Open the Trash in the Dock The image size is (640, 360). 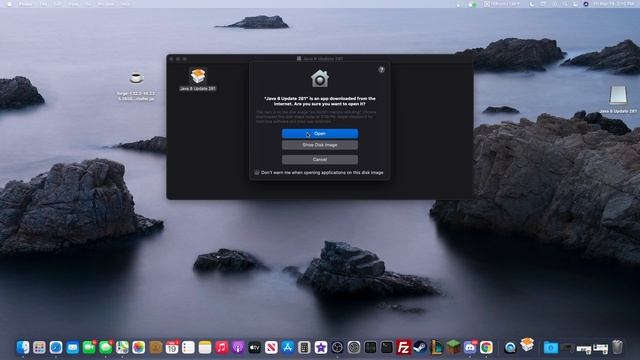pyautogui.click(x=618, y=347)
